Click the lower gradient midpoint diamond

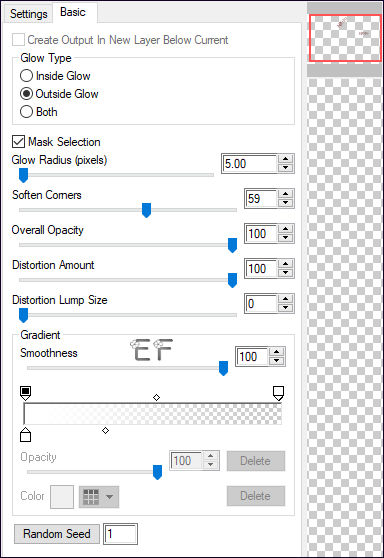tap(105, 431)
